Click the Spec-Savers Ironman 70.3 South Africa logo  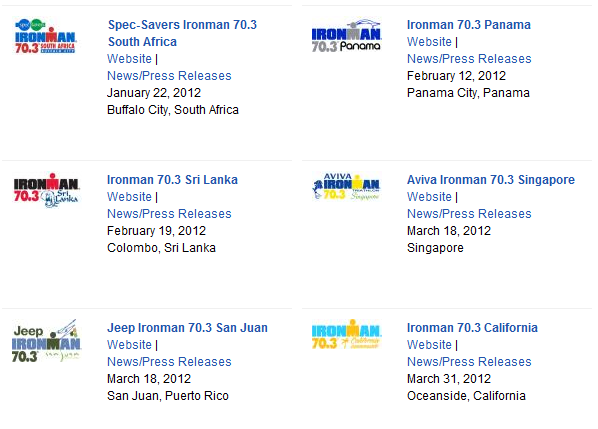coord(45,36)
